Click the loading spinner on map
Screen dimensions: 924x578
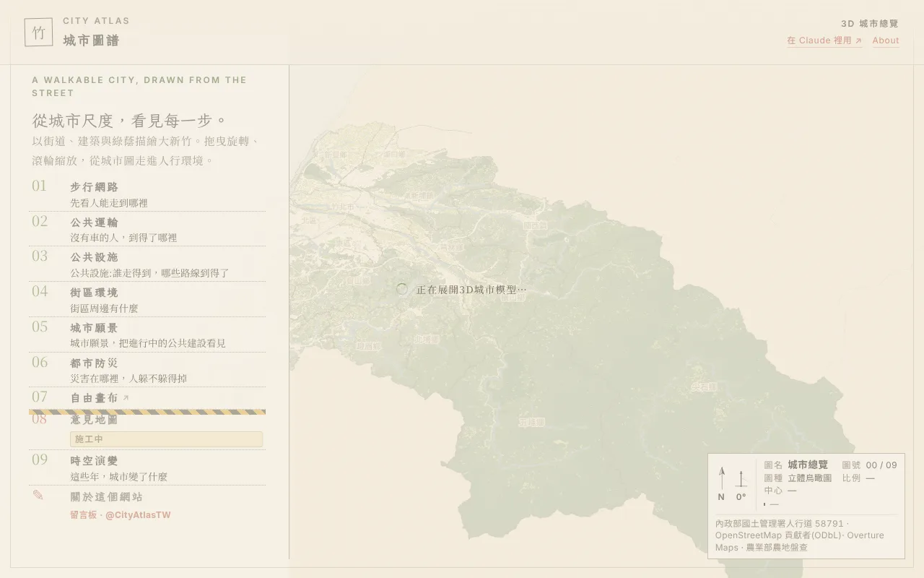[402, 290]
